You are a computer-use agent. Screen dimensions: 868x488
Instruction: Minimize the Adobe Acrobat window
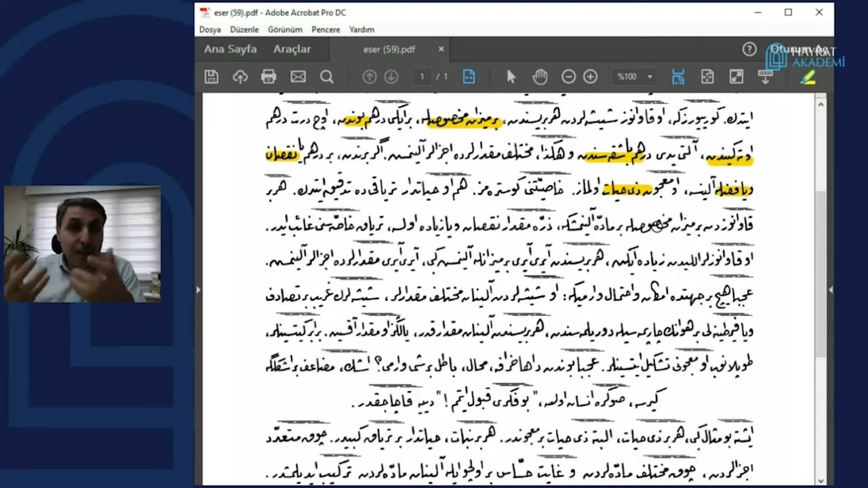point(757,12)
